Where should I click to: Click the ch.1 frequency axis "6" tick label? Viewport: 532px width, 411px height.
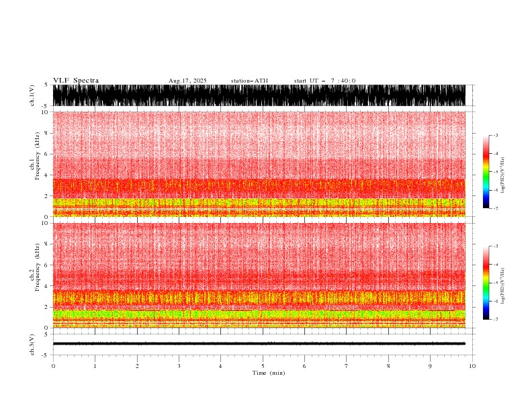[46, 154]
